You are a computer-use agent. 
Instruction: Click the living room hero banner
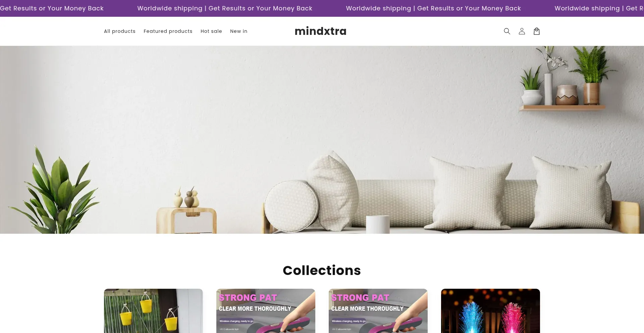322,140
